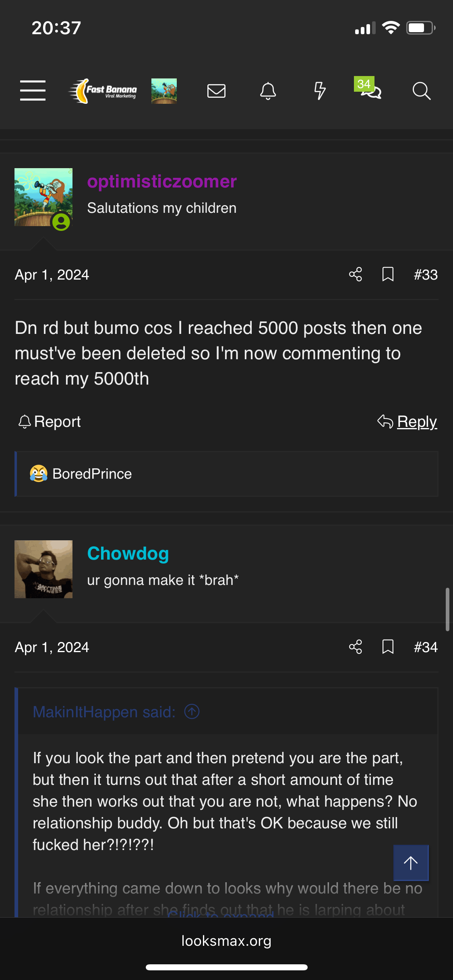Share post #34
The width and height of the screenshot is (453, 980).
tap(356, 647)
